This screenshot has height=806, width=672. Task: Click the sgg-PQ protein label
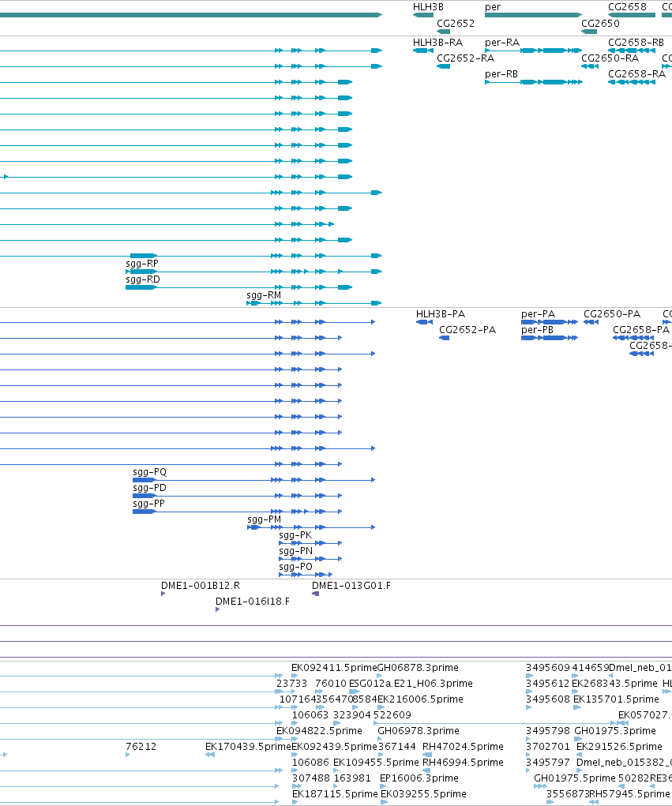(149, 472)
